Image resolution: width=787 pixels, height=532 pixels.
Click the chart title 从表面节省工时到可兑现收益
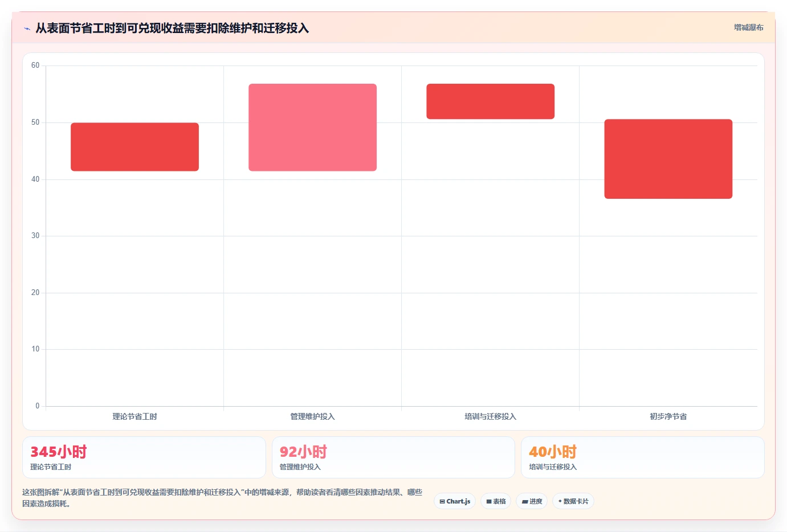(x=172, y=28)
